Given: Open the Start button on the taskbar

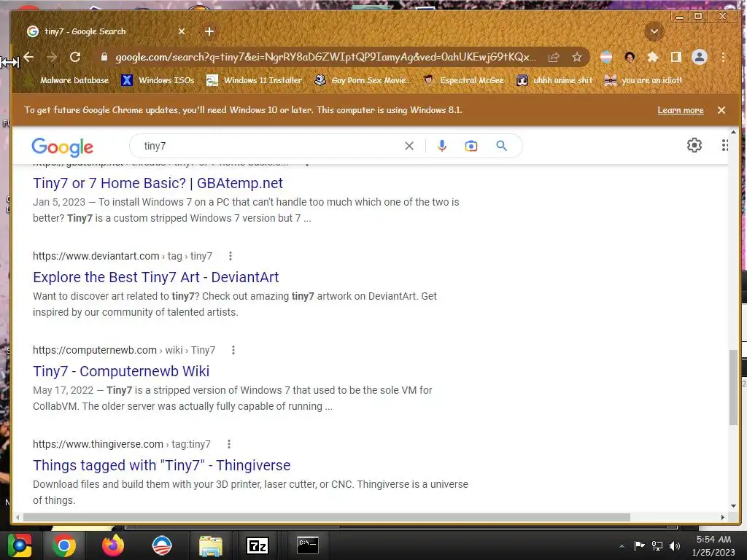Looking at the screenshot, I should point(20,545).
